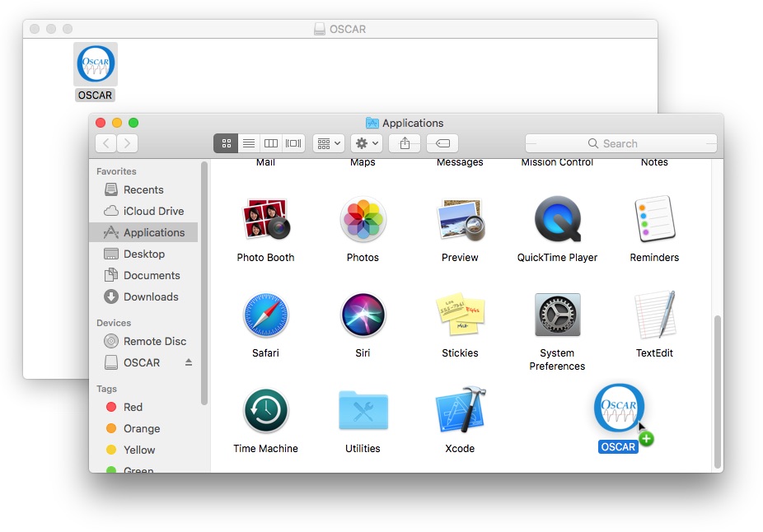Screen dimensions: 763x532
Task: Switch to list view
Action: click(249, 143)
